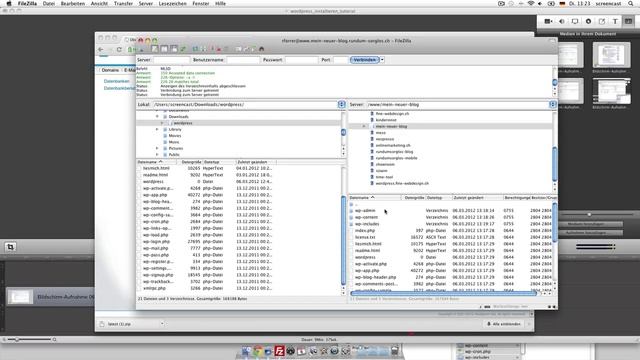Toggle the transfer queue display
Screen dimensions: 640x360
(183, 49)
